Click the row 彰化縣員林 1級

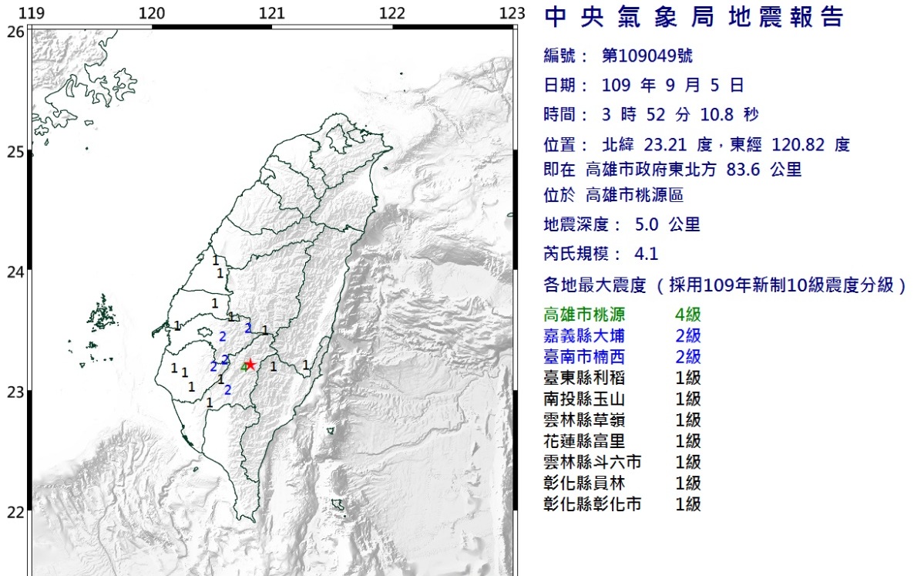(x=622, y=483)
